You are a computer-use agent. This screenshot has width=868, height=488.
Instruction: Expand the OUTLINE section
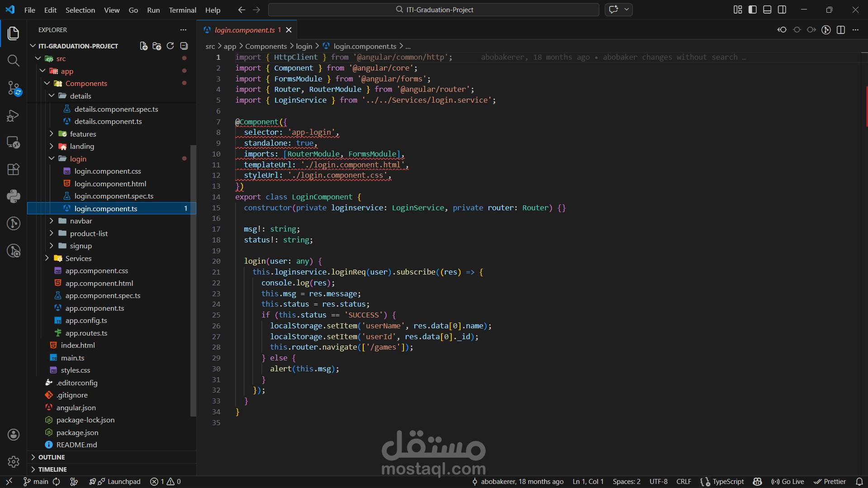112,457
